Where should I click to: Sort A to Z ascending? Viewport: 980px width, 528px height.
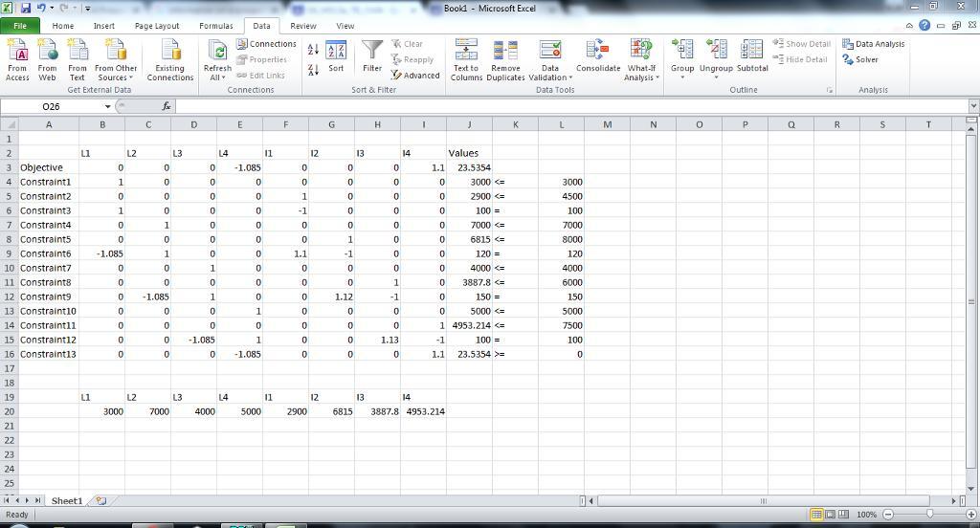click(313, 50)
